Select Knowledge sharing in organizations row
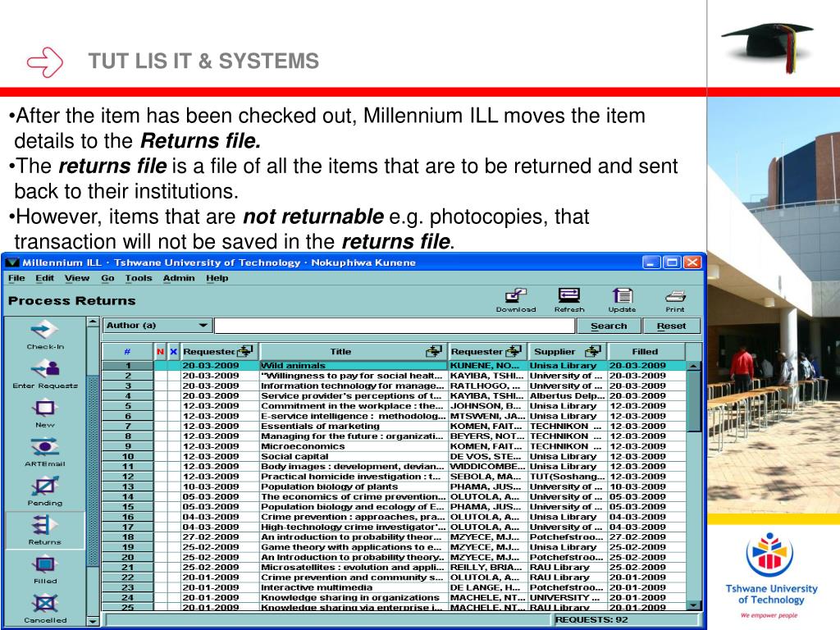 (395, 597)
